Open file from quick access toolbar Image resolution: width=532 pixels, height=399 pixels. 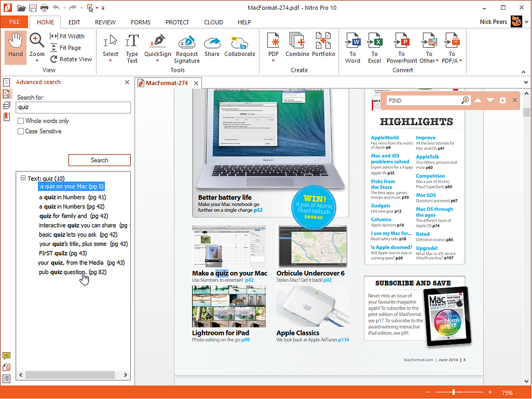pyautogui.click(x=21, y=8)
